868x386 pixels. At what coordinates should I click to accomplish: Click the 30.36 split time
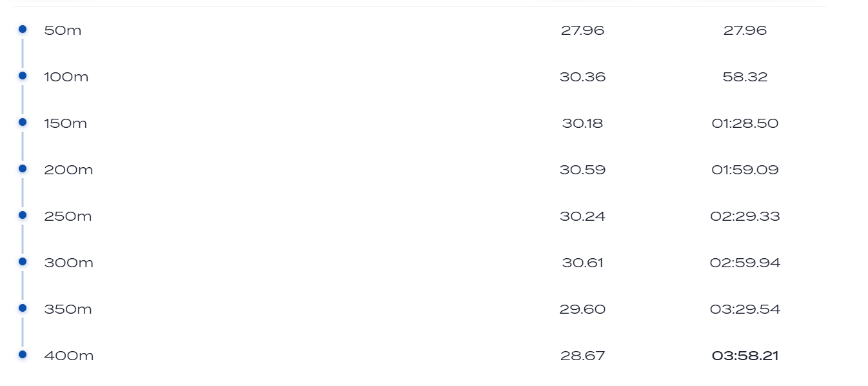(x=582, y=77)
